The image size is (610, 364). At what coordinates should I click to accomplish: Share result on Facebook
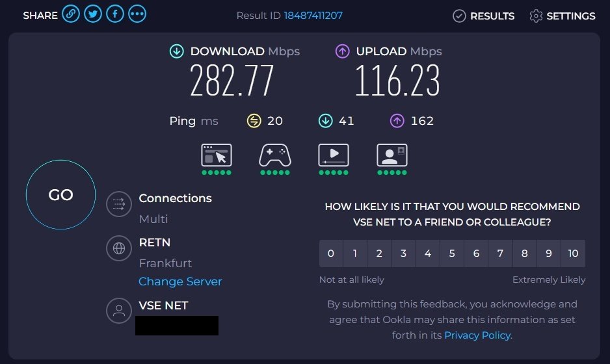(115, 14)
